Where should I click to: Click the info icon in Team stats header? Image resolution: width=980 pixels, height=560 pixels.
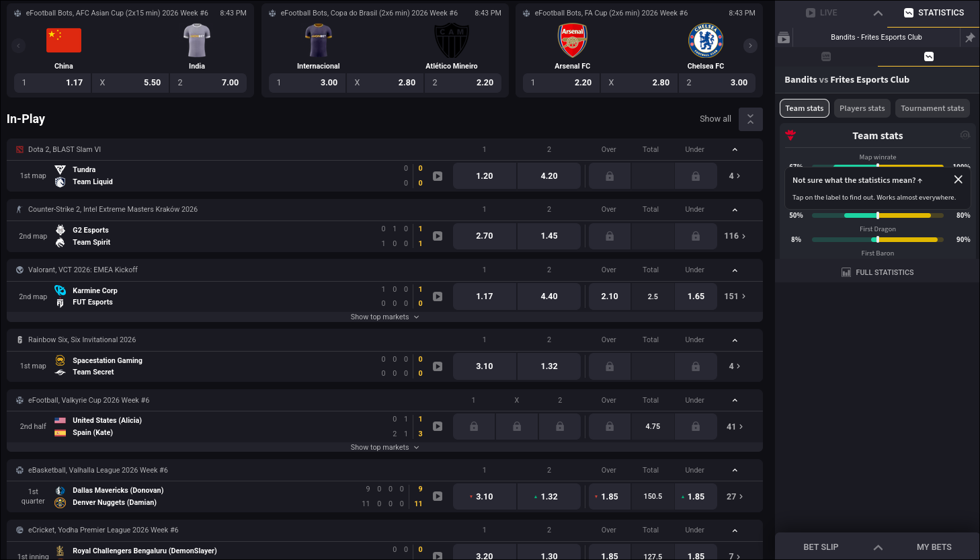click(965, 135)
